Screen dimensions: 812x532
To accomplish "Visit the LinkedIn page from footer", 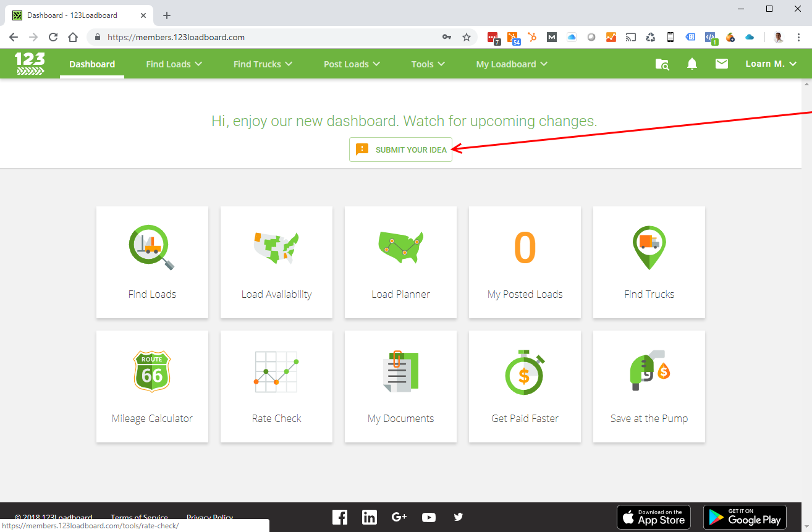I will pyautogui.click(x=370, y=517).
